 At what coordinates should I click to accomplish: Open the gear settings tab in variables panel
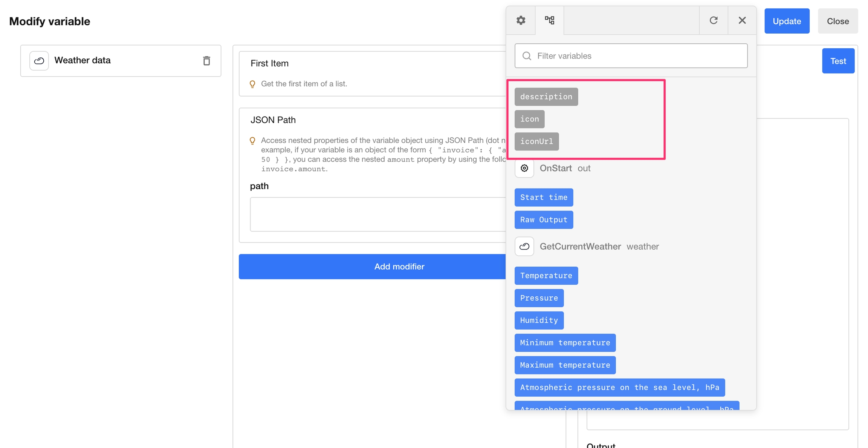pos(521,20)
